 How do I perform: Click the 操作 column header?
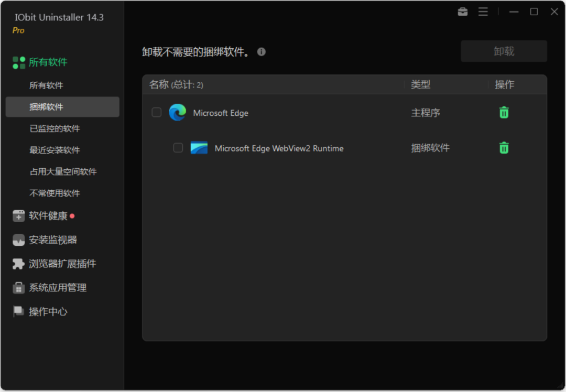504,85
